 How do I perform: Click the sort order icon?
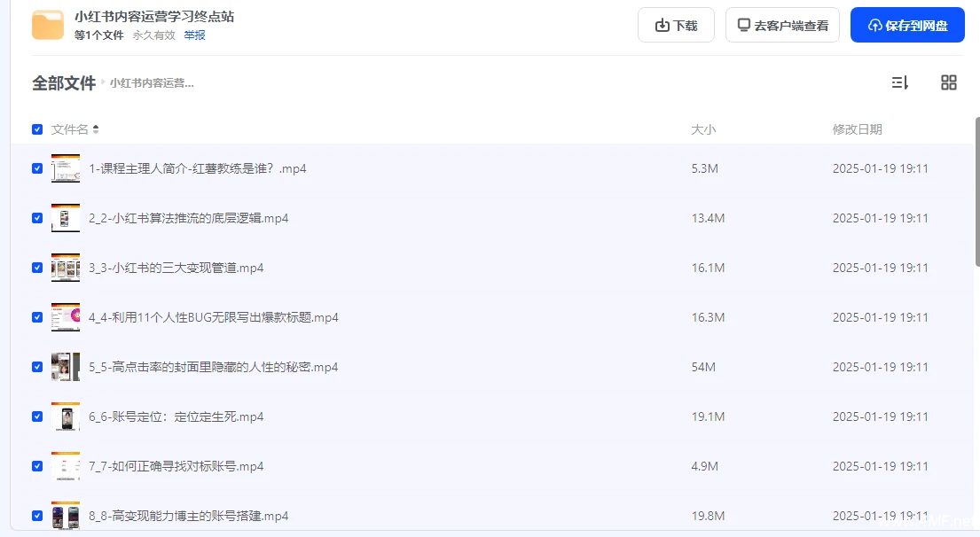[899, 82]
